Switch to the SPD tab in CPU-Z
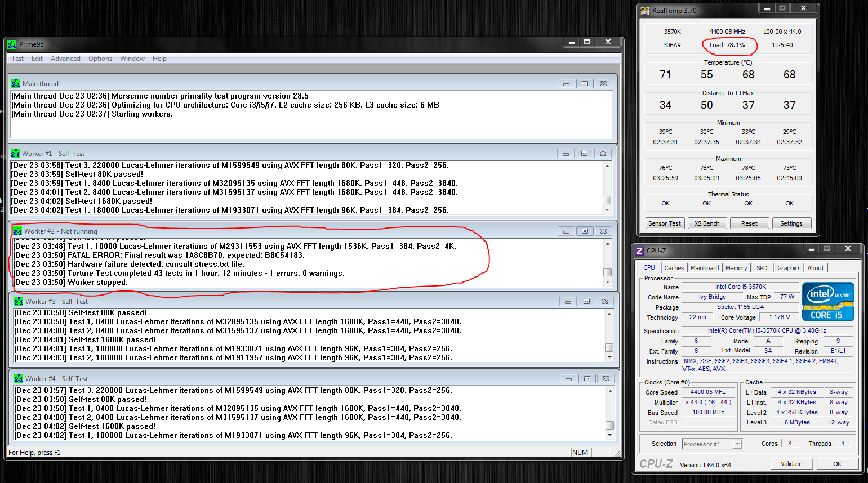 coord(762,268)
